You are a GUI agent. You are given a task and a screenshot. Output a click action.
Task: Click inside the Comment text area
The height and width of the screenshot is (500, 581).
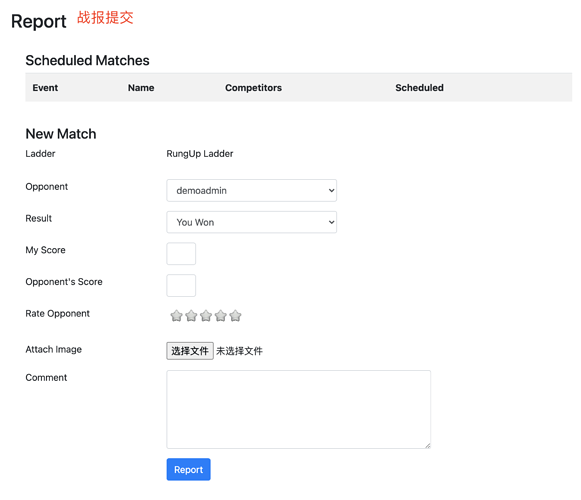pyautogui.click(x=299, y=410)
